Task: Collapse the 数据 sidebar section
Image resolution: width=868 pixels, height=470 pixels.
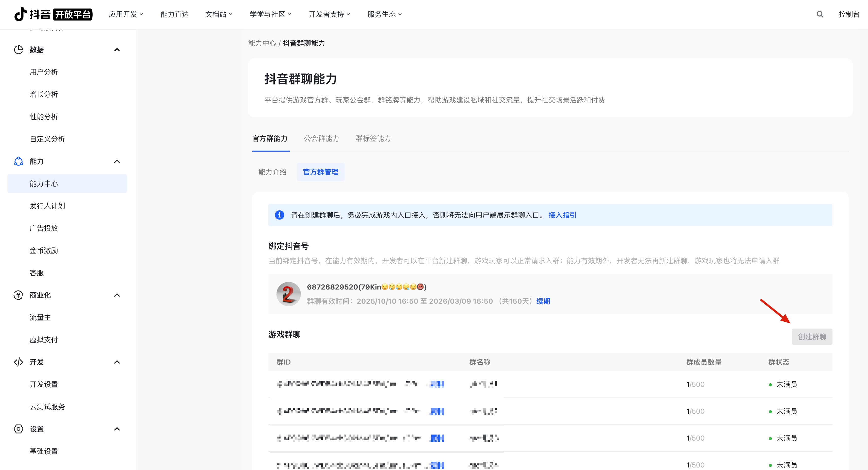Action: pos(117,49)
